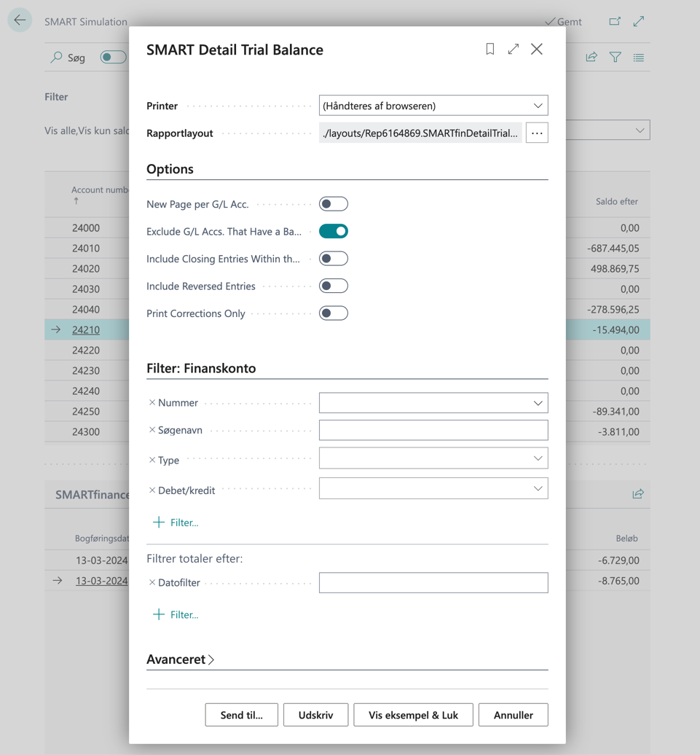Click Vis eksempel & Luk button
This screenshot has height=755, width=700.
[x=413, y=715]
